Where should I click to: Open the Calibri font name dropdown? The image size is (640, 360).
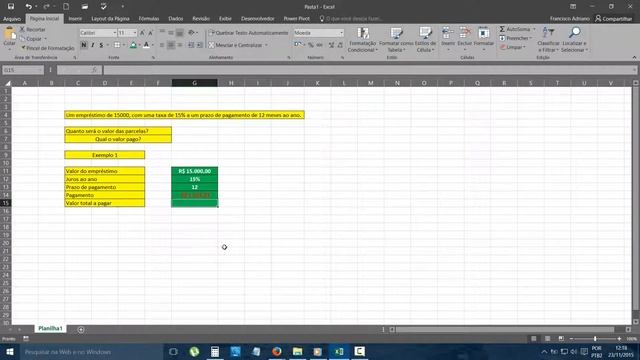click(x=114, y=33)
